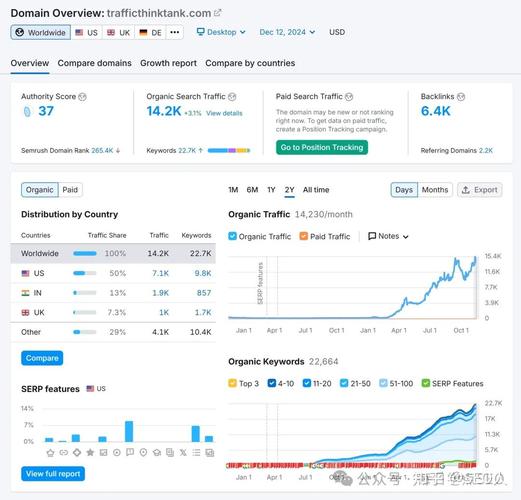Toggle the 11-20 keywords checkbox
Screen dimensions: 521x500
click(307, 383)
